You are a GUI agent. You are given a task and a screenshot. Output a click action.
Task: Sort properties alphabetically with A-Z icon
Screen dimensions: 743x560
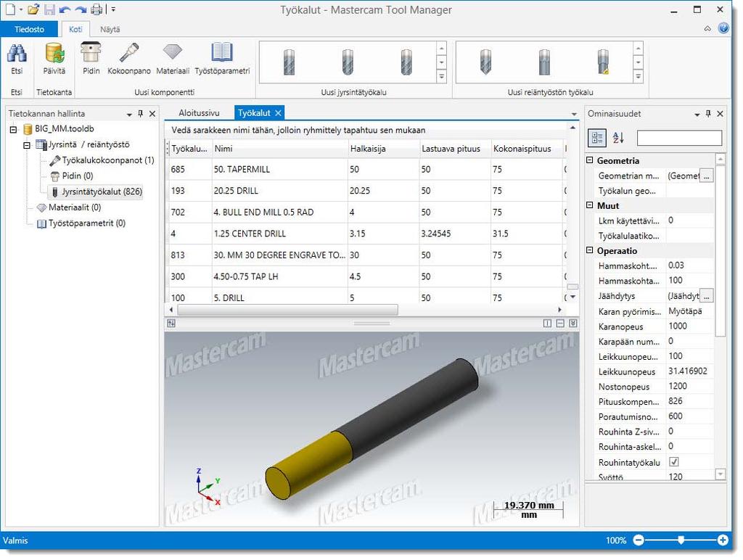click(x=618, y=138)
